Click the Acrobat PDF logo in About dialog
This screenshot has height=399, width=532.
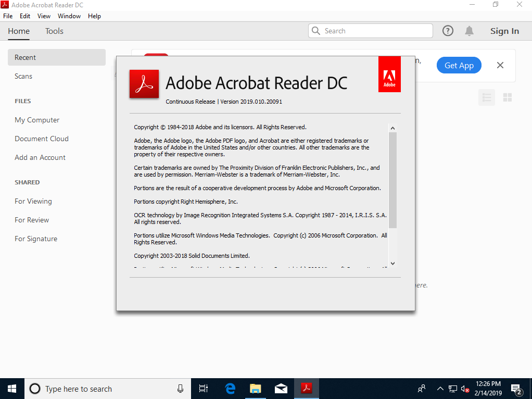point(144,84)
